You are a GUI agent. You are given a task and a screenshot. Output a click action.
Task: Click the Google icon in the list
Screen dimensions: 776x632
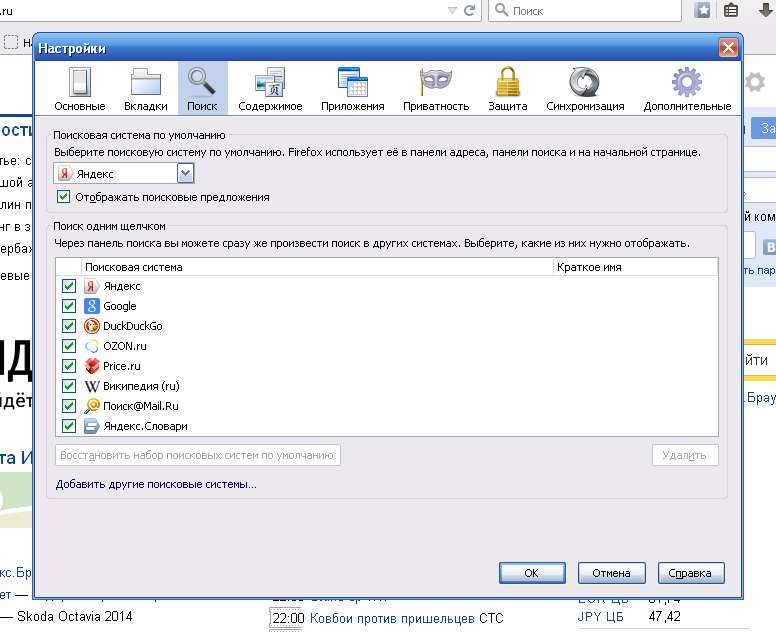(x=92, y=306)
